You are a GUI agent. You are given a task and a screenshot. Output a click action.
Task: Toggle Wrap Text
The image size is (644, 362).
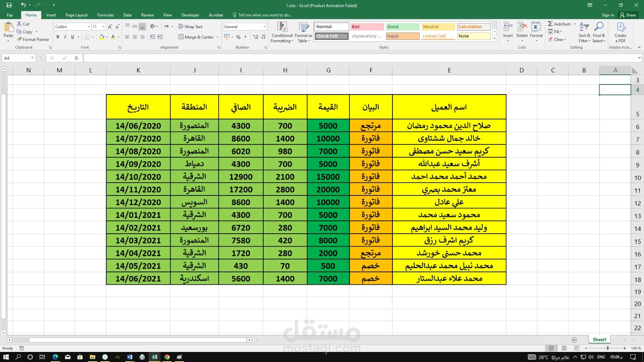[190, 27]
